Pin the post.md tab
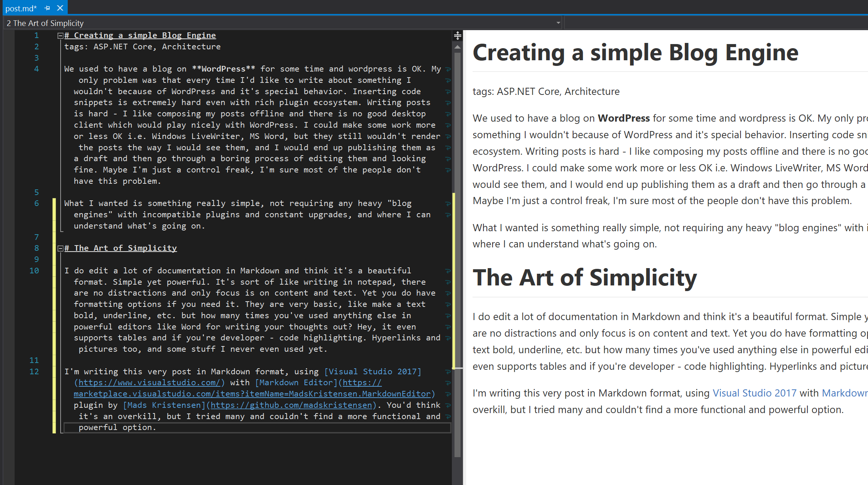 [47, 8]
